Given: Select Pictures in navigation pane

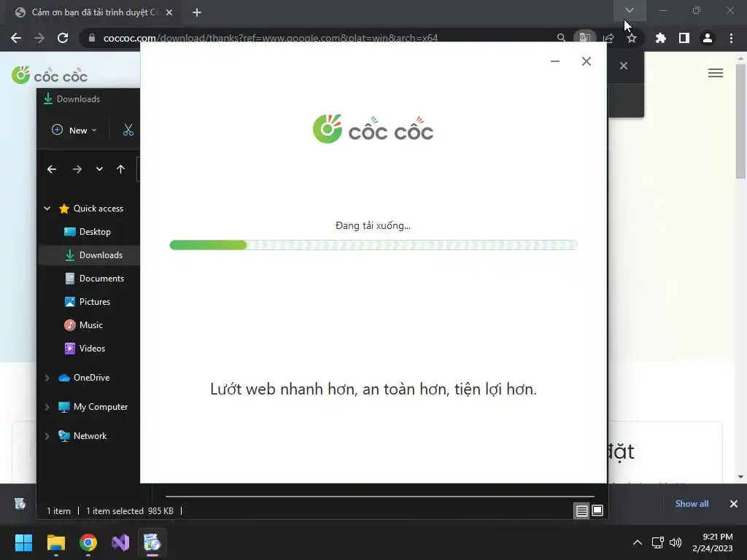Looking at the screenshot, I should (88, 302).
